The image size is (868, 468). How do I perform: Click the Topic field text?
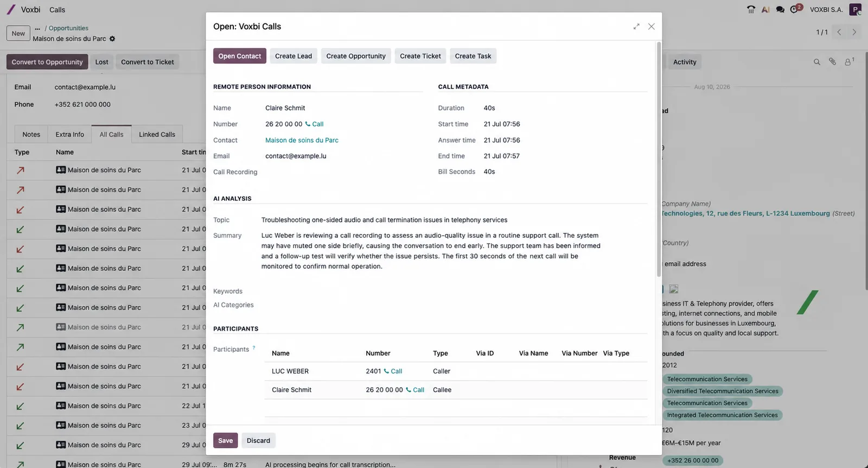[384, 220]
